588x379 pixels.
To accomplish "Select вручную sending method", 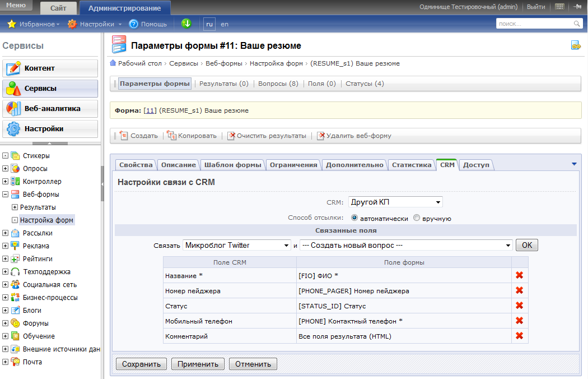I will (x=416, y=218).
